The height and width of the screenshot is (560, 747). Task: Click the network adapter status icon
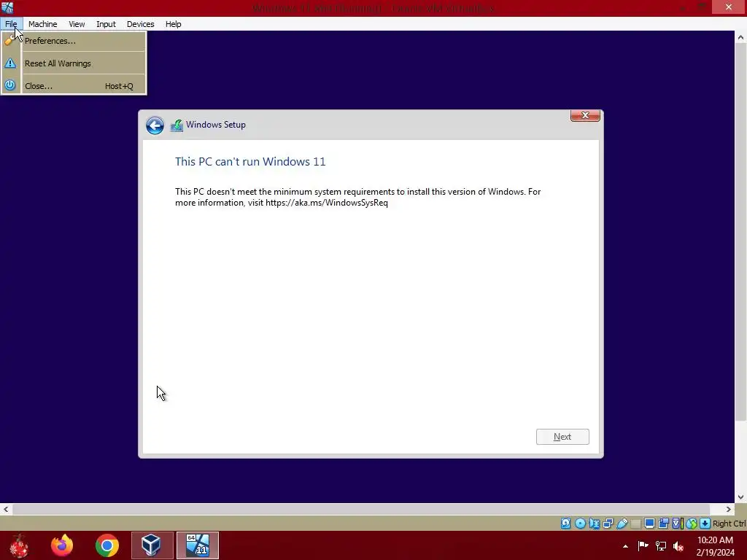click(608, 524)
